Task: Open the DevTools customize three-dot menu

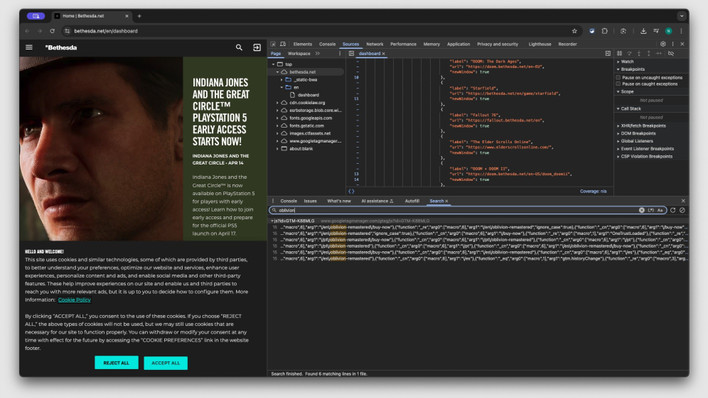Action: coord(673,44)
